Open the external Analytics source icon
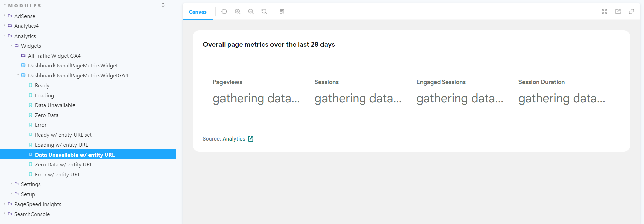Screen dimensions: 644x224 pyautogui.click(x=251, y=138)
